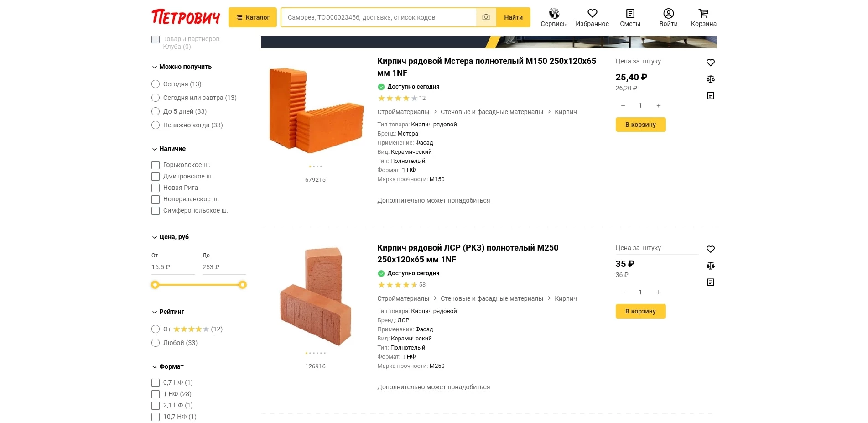Open the Сметы estimates section
Viewport: 868px width, 423px height.
(630, 14)
